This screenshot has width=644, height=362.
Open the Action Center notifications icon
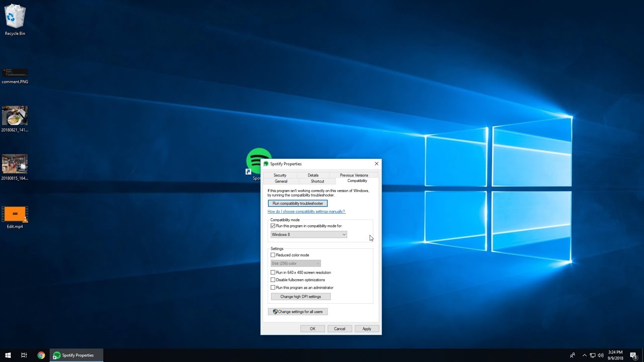(x=633, y=355)
